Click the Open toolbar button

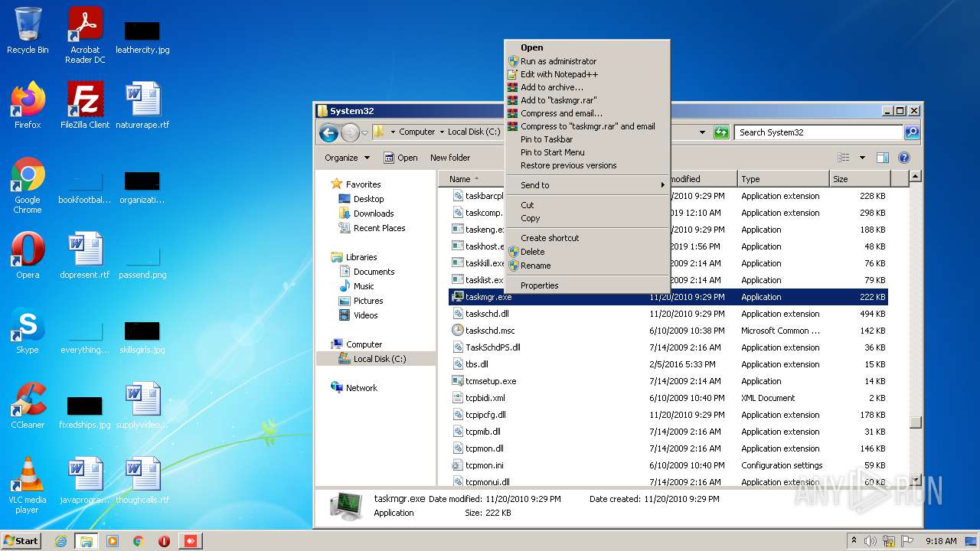[x=400, y=158]
